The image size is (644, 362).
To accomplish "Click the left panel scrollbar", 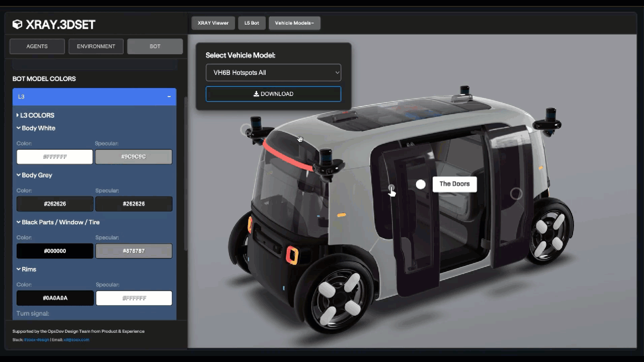I will (186, 173).
